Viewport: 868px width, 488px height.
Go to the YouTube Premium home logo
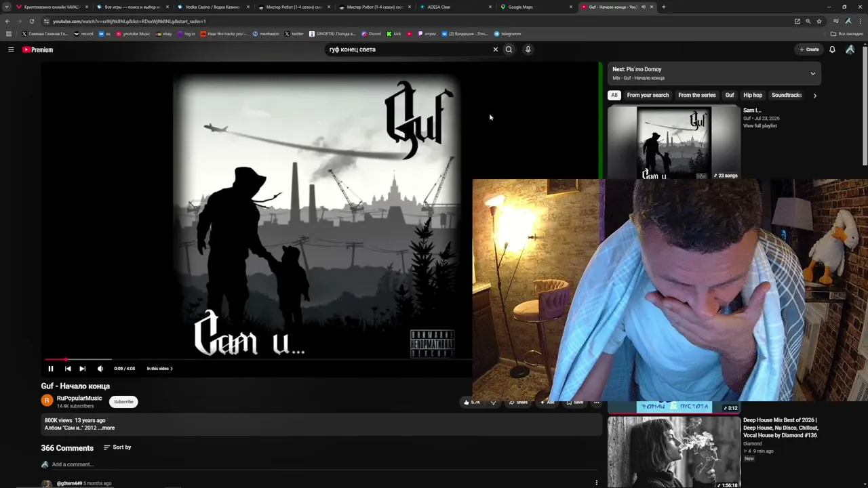37,49
